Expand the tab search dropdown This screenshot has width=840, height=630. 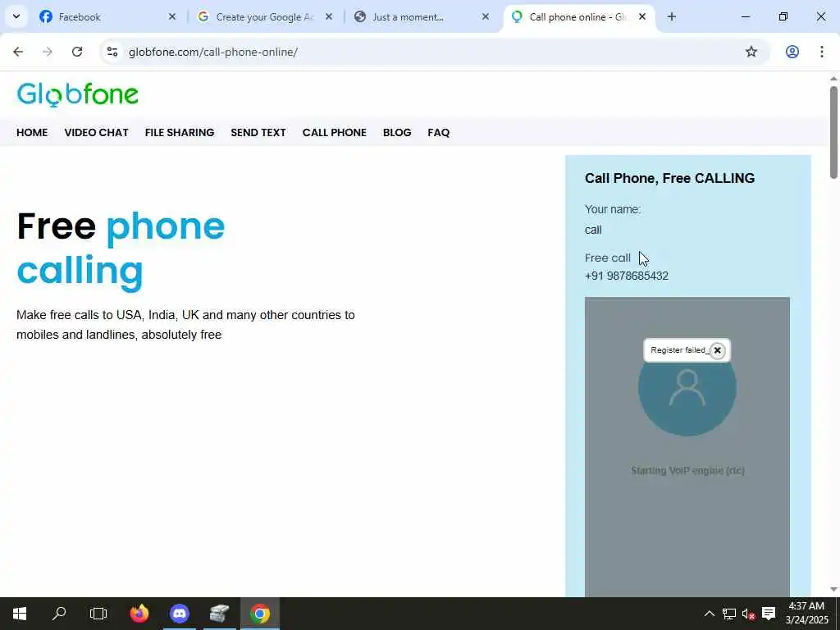[x=16, y=16]
